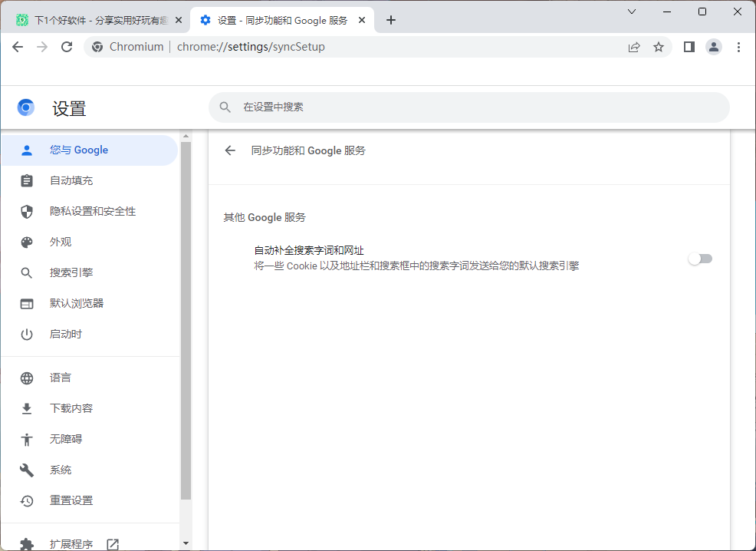
Task: Share this page via share icon
Action: pos(634,47)
